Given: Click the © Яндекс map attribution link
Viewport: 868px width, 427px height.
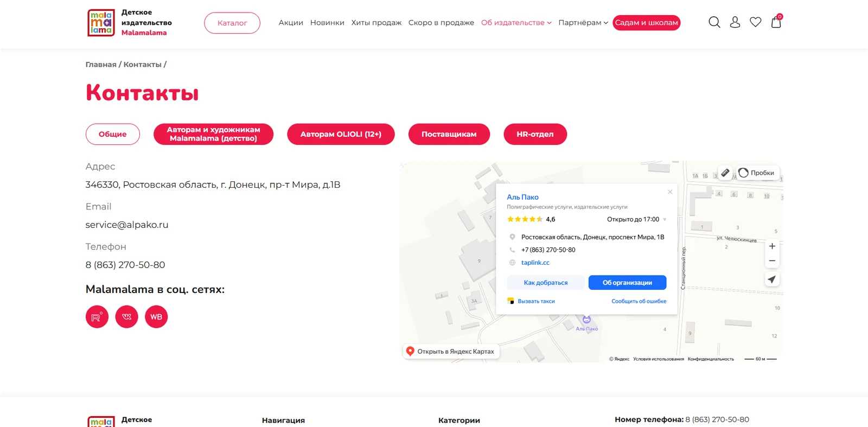Looking at the screenshot, I should (x=619, y=359).
